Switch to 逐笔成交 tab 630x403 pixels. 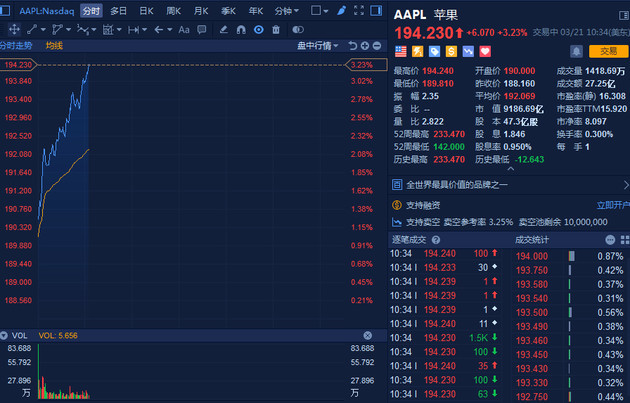point(409,240)
